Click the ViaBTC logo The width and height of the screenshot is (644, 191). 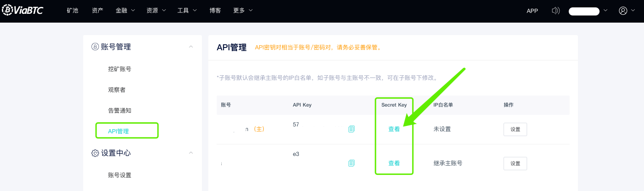point(22,10)
